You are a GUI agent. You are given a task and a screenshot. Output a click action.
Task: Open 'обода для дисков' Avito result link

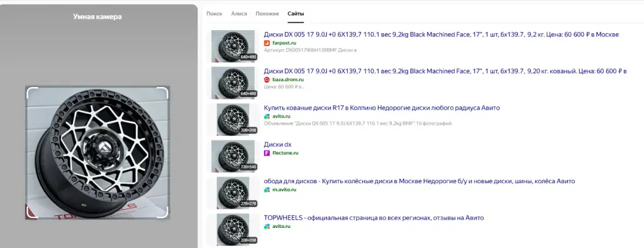pyautogui.click(x=419, y=181)
